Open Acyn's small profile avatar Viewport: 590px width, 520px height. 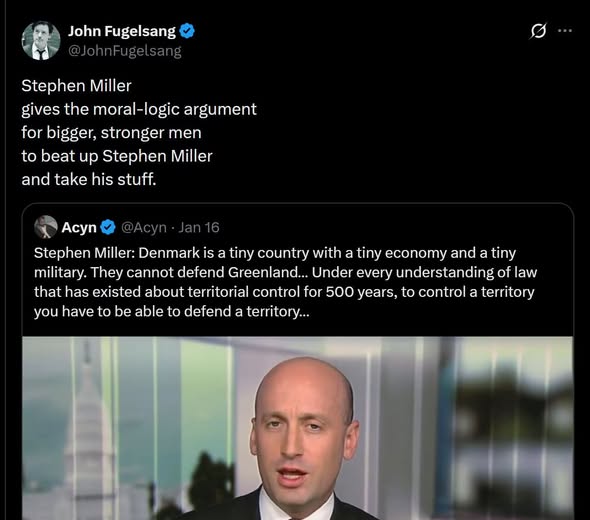[46, 227]
